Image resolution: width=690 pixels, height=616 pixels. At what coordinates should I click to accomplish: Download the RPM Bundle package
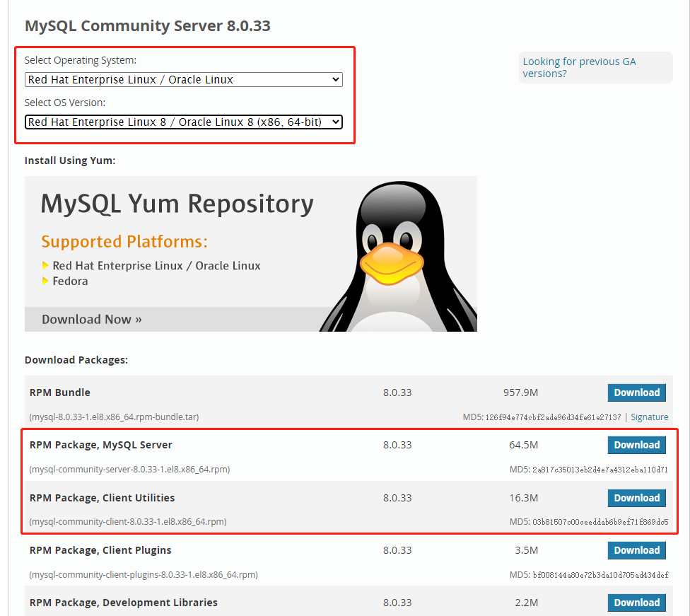637,393
